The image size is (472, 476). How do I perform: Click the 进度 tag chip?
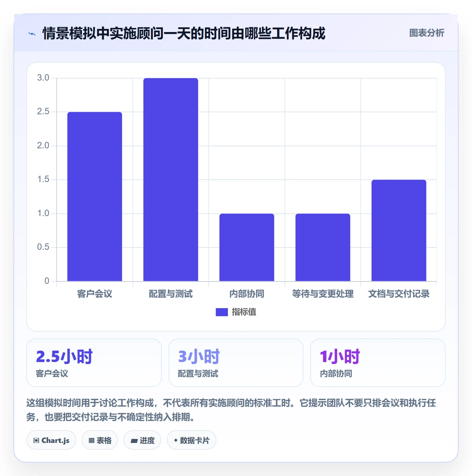coord(142,440)
